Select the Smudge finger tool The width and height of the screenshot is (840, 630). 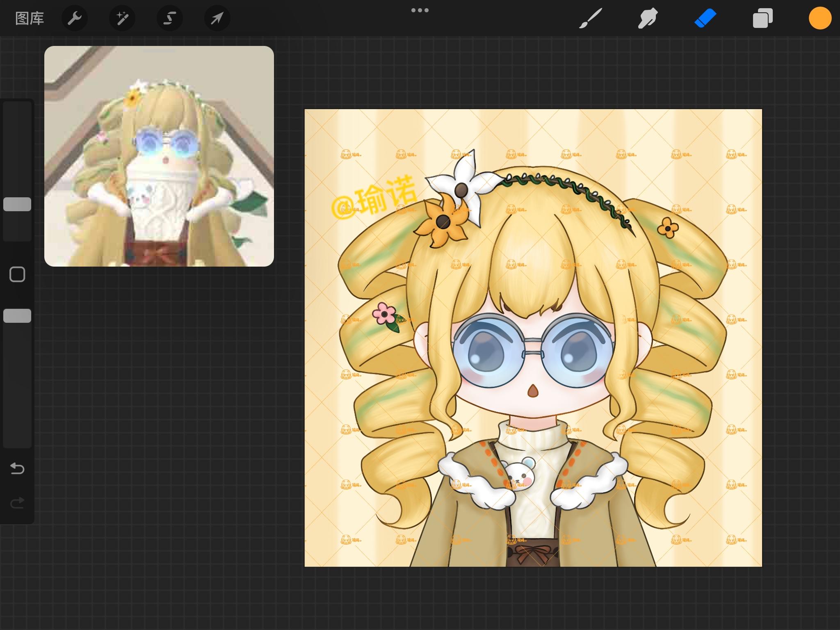pos(648,18)
